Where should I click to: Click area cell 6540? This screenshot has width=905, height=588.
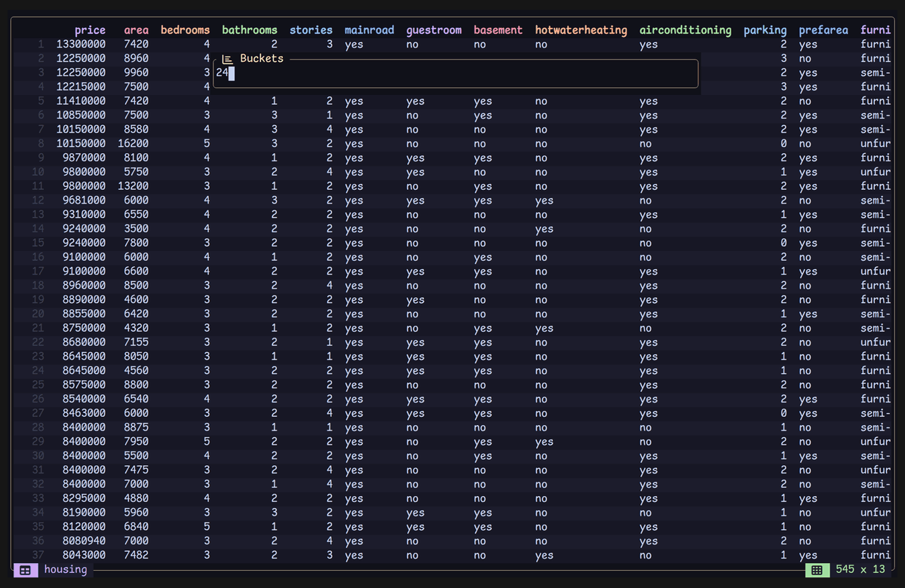pyautogui.click(x=137, y=399)
